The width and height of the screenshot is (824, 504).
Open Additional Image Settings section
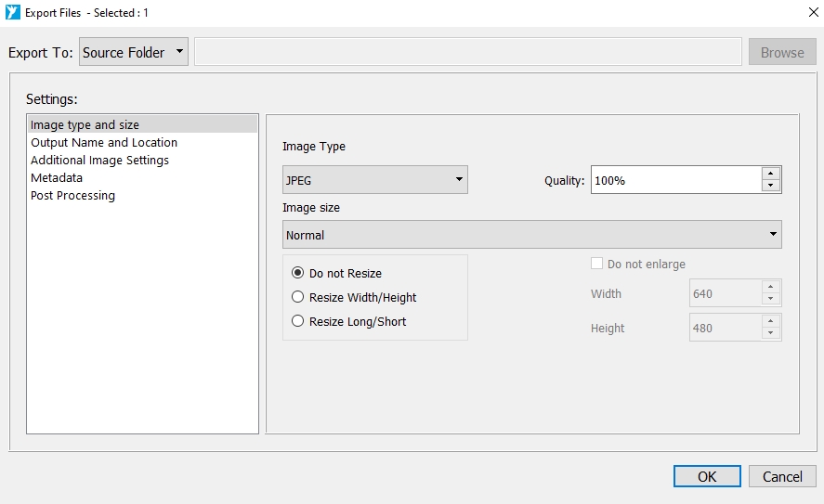coord(99,160)
